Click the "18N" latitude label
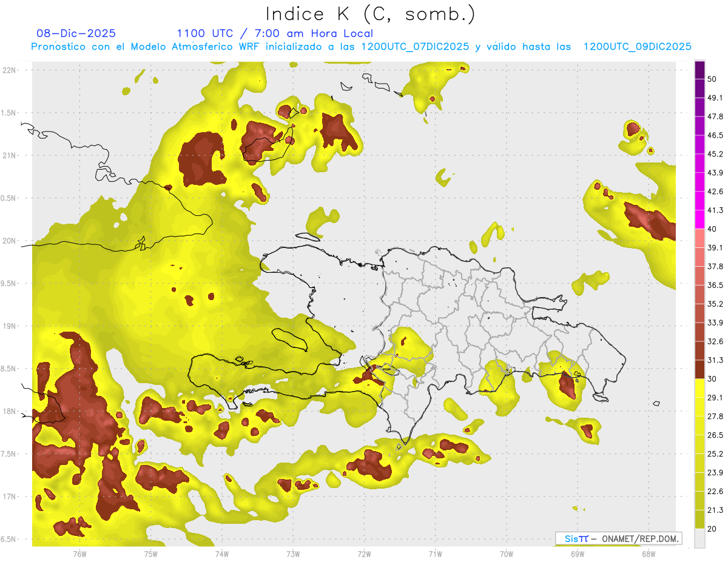 (9, 411)
